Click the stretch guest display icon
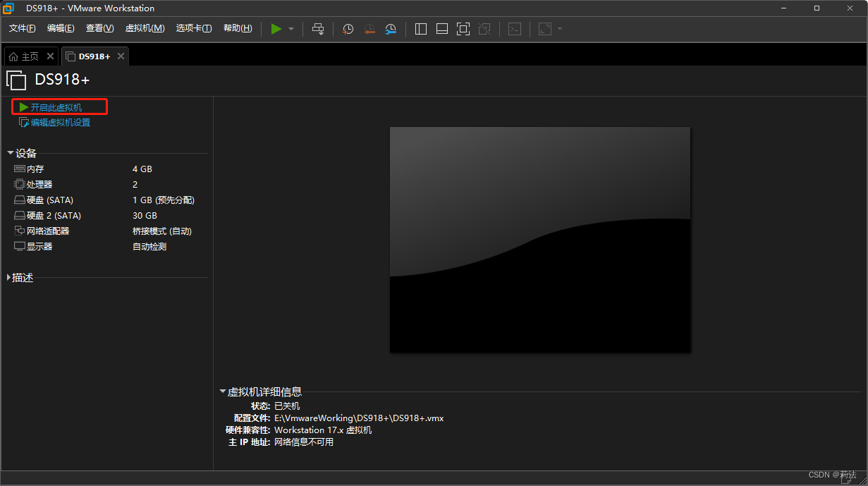Viewport: 868px width, 486px height. click(x=545, y=29)
